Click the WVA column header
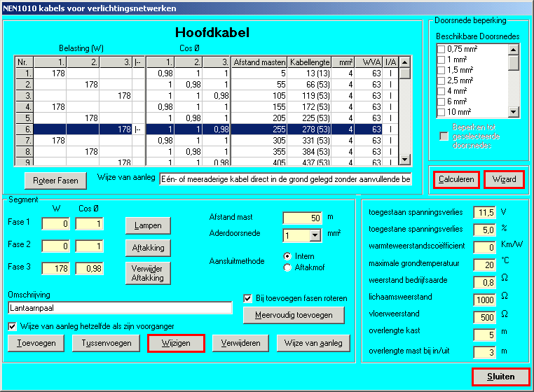 pyautogui.click(x=368, y=62)
